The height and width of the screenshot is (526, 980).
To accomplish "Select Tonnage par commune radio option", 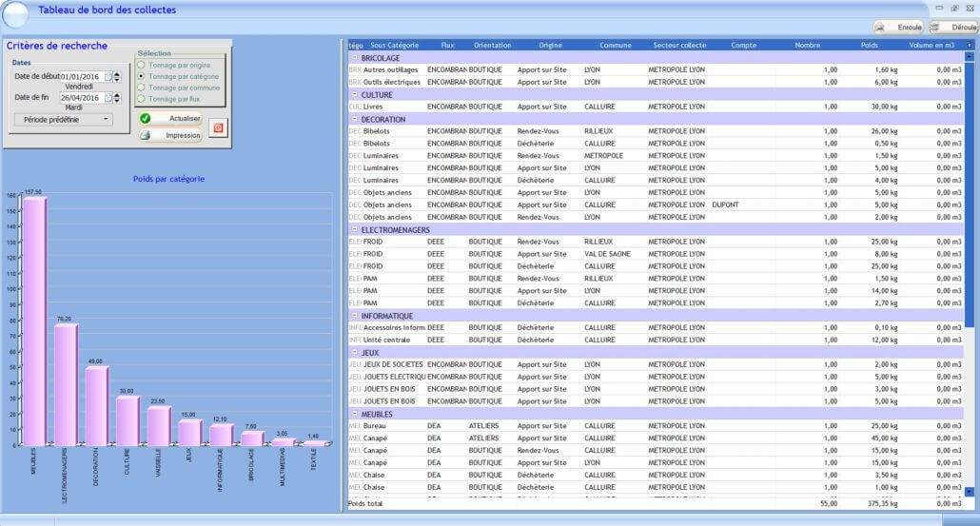I will pos(141,88).
